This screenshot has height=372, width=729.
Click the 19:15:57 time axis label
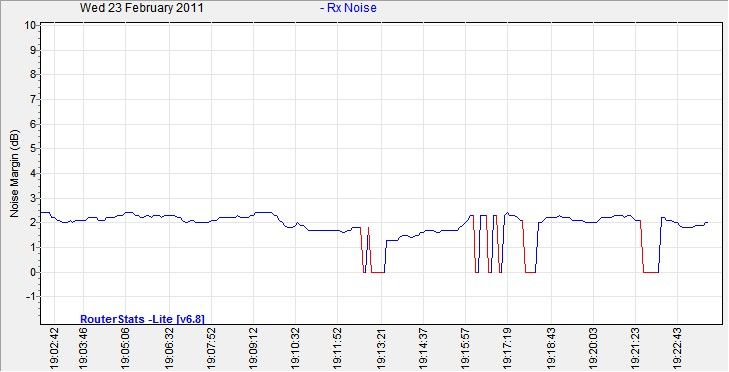(465, 350)
